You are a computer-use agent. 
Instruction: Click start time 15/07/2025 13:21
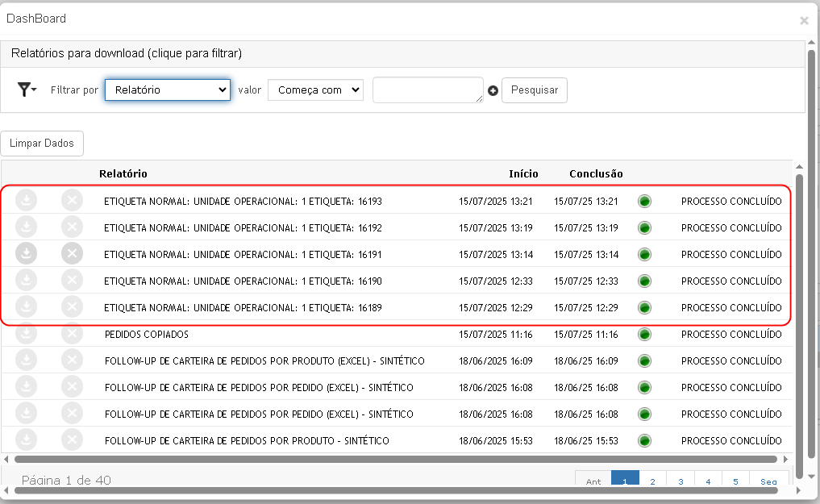click(x=496, y=202)
